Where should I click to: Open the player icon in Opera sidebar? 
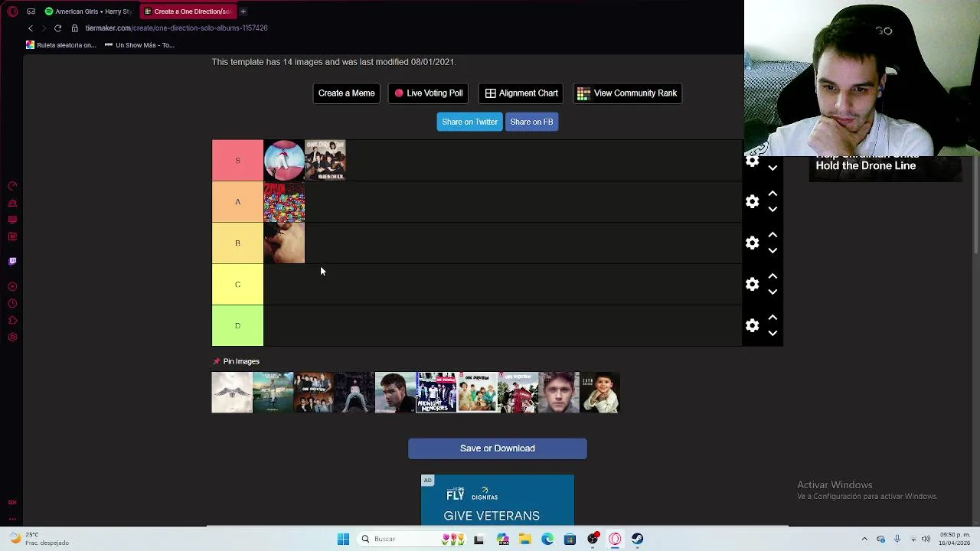(12, 286)
